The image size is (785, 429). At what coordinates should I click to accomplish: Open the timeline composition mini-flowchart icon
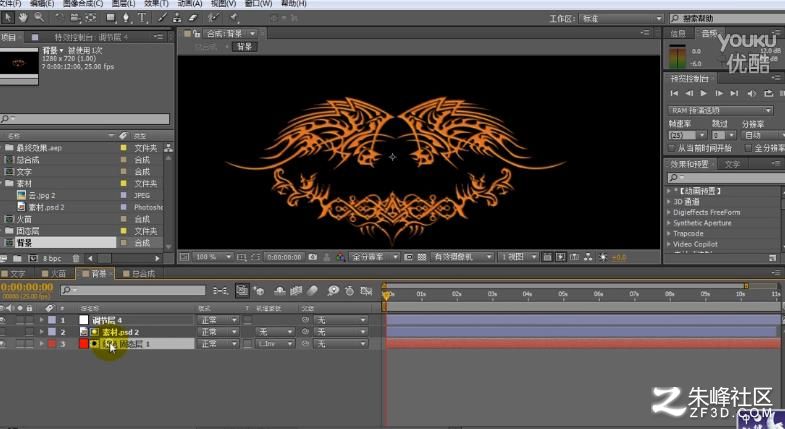coord(220,290)
